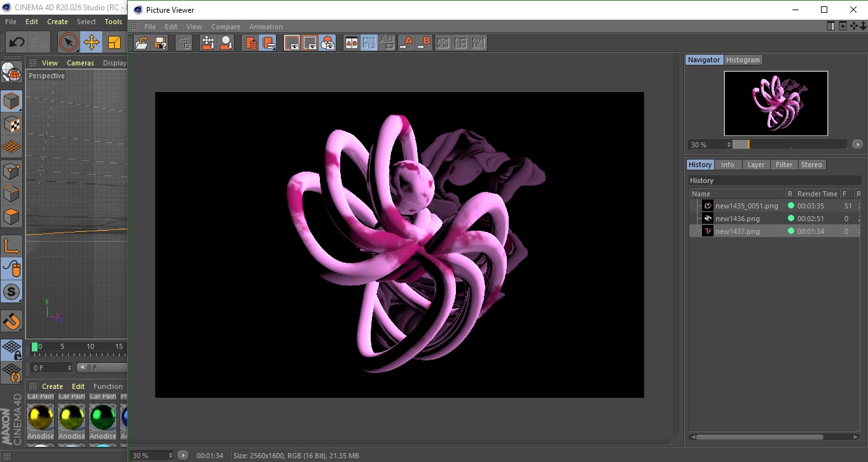This screenshot has height=462, width=868.
Task: Click the magnet Snap icon
Action: (11, 321)
